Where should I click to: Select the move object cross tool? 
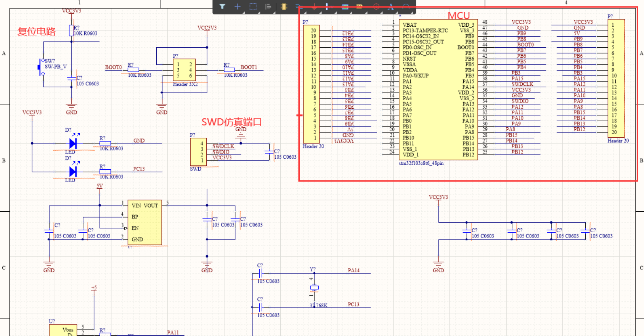tap(237, 6)
